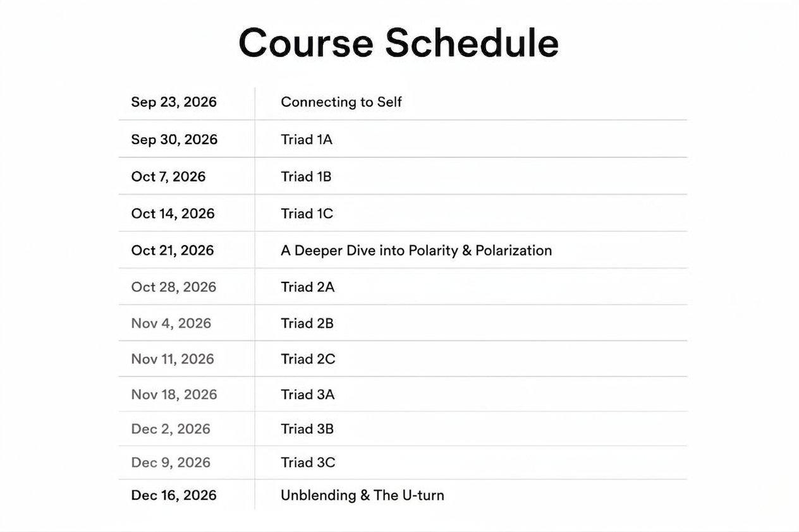Select the Dec 9, 2026 date
The image size is (799, 532).
[171, 462]
